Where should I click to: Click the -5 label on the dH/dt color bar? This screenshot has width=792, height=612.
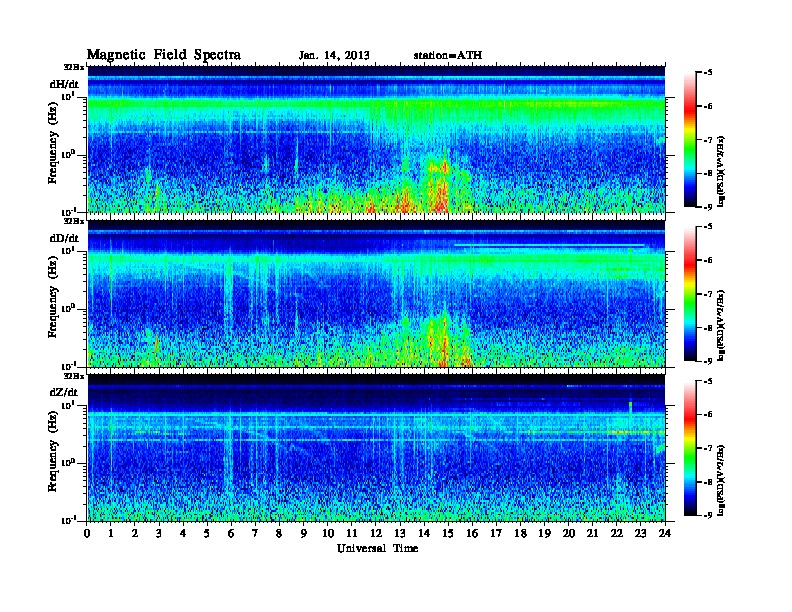point(708,73)
